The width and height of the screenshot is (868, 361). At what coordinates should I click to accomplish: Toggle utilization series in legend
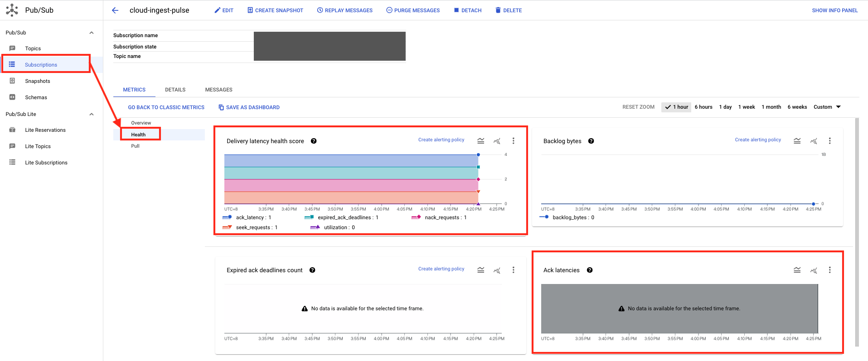point(333,227)
